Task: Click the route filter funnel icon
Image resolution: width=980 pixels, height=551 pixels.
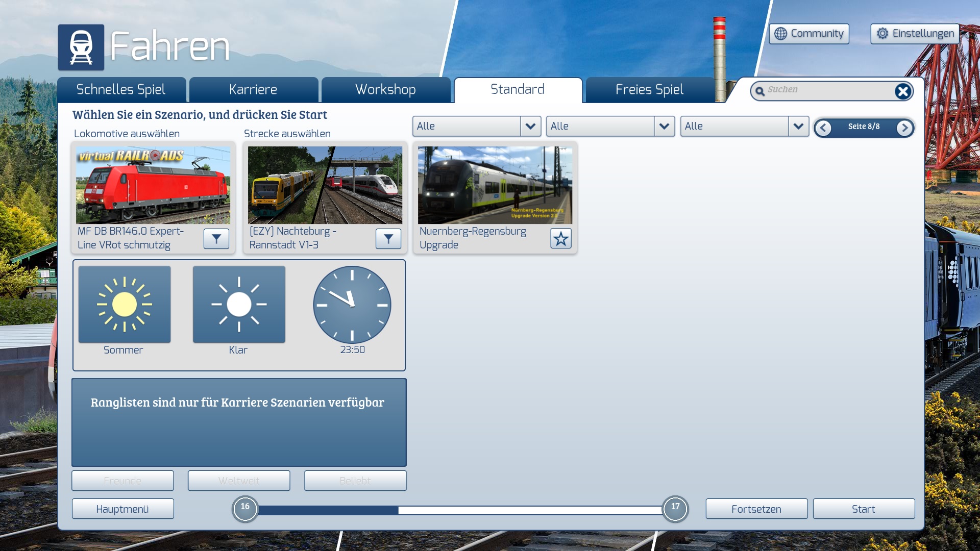Action: coord(388,239)
